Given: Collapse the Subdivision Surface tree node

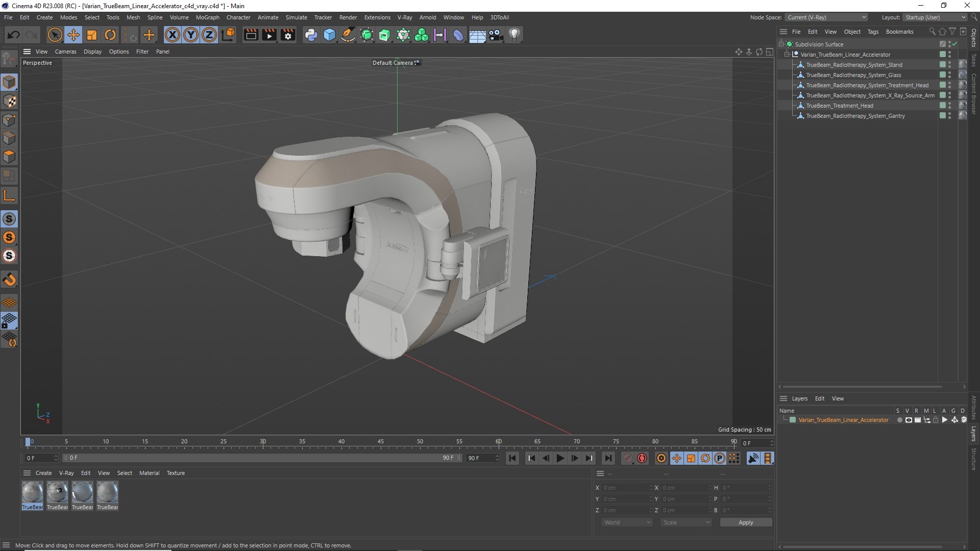Looking at the screenshot, I should (x=781, y=44).
